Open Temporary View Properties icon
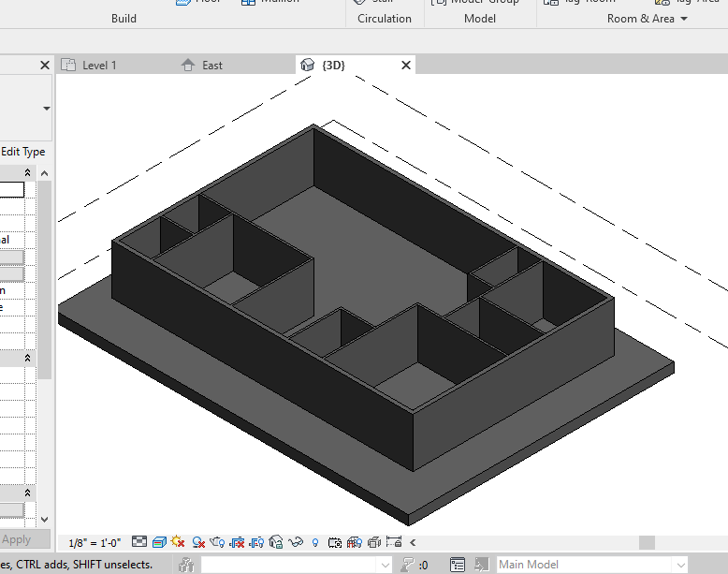728x574 pixels. (x=335, y=542)
